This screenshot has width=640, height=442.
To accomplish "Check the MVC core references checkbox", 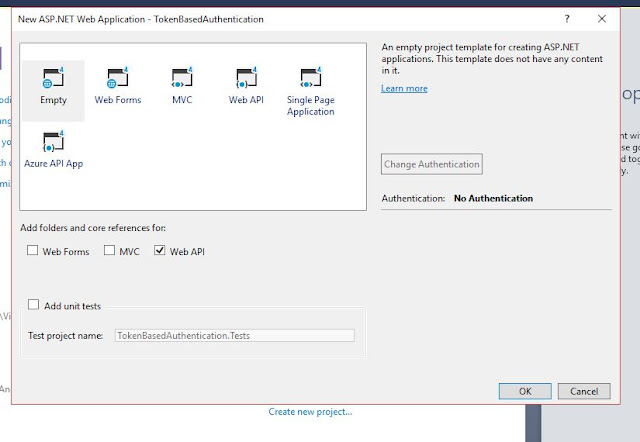I will (109, 250).
